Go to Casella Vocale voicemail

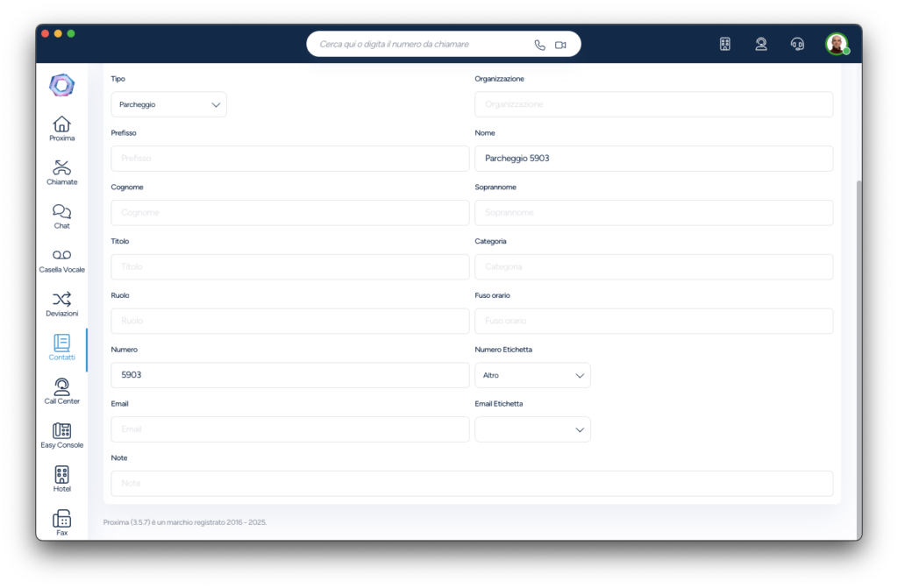61,260
